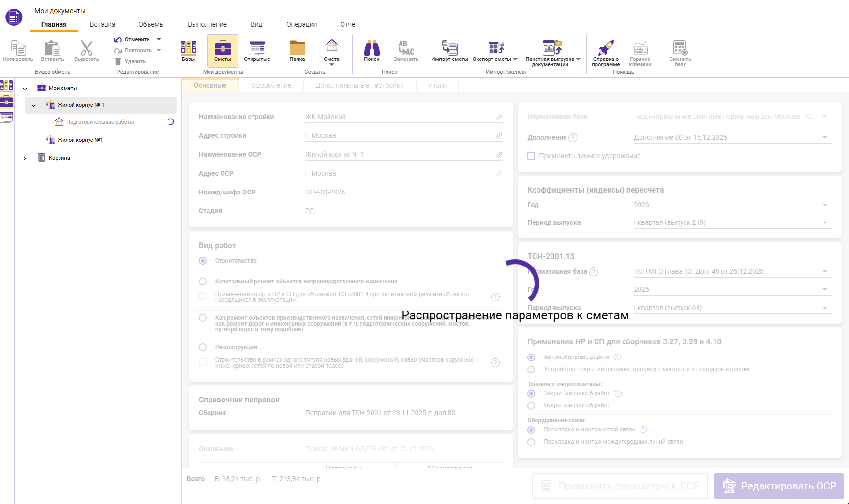Click the Вырезать scissors icon

click(x=87, y=48)
